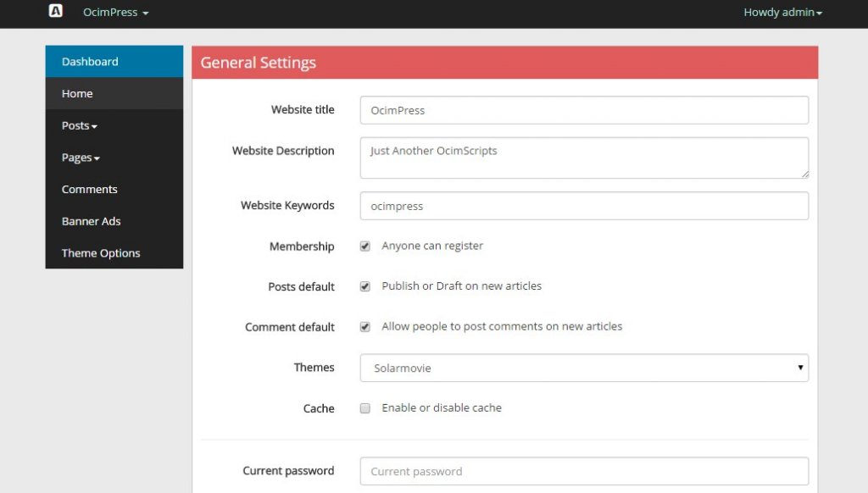Image resolution: width=868 pixels, height=493 pixels.
Task: Toggle Allow people to post comments
Action: point(364,327)
